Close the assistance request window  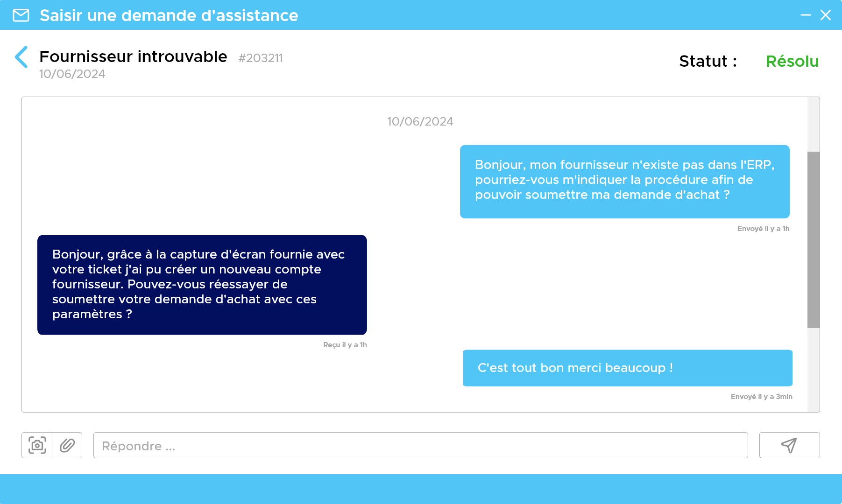click(826, 15)
